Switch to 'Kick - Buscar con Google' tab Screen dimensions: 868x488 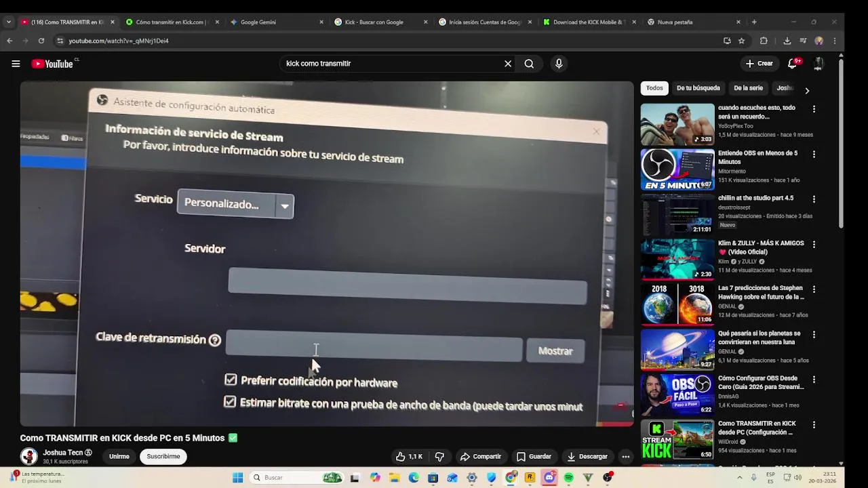(x=381, y=22)
